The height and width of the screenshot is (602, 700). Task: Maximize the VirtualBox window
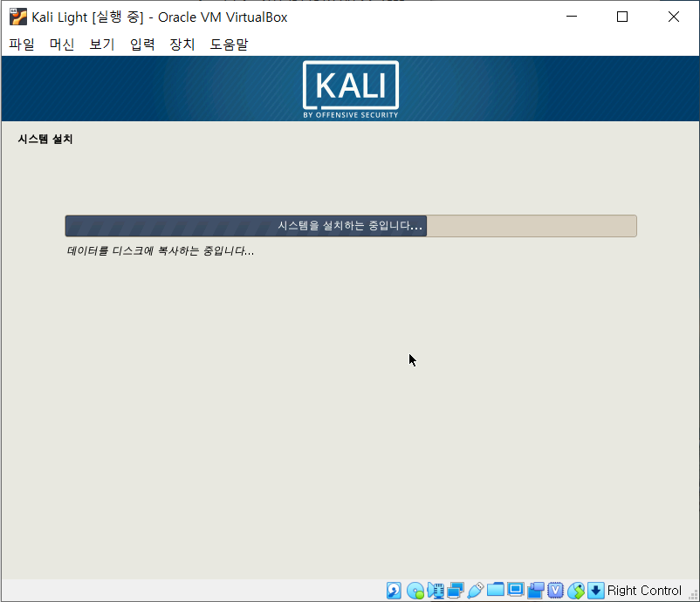(622, 17)
